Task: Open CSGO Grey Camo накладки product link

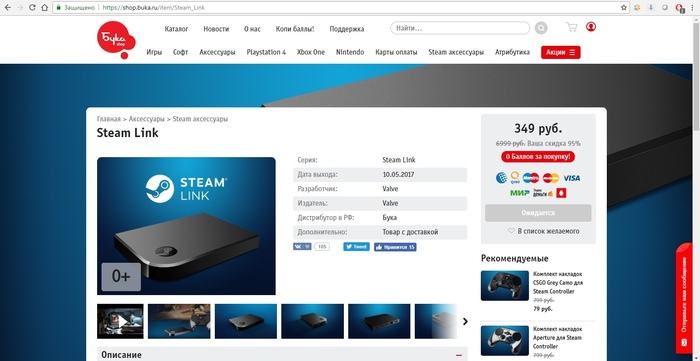Action: (558, 282)
